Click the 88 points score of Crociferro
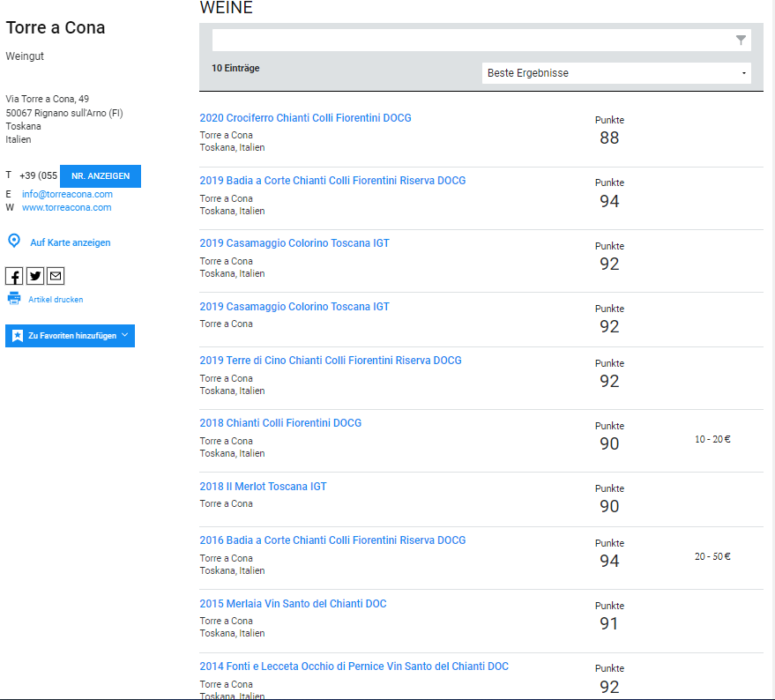Image resolution: width=775 pixels, height=700 pixels. coord(609,138)
